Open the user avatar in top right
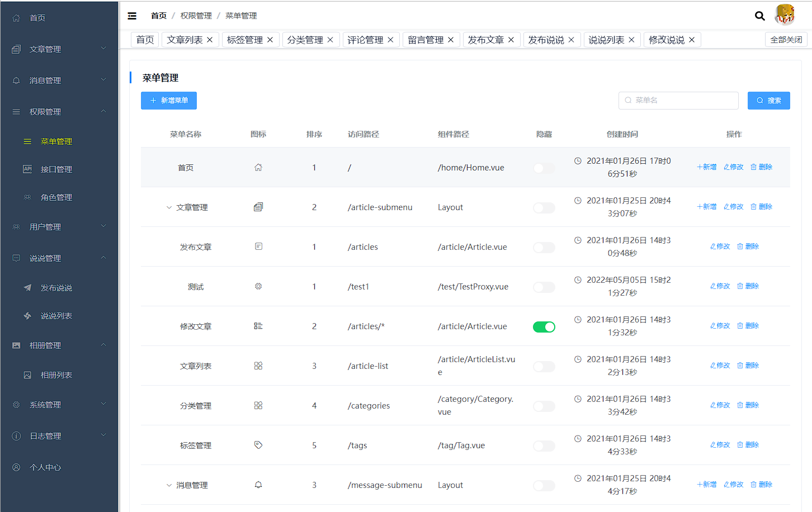The image size is (812, 512). pyautogui.click(x=785, y=15)
